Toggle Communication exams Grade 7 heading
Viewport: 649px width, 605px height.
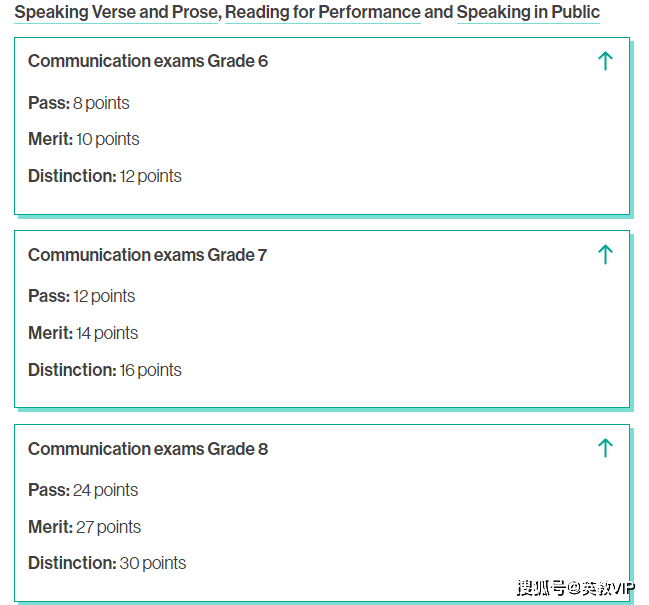[147, 255]
